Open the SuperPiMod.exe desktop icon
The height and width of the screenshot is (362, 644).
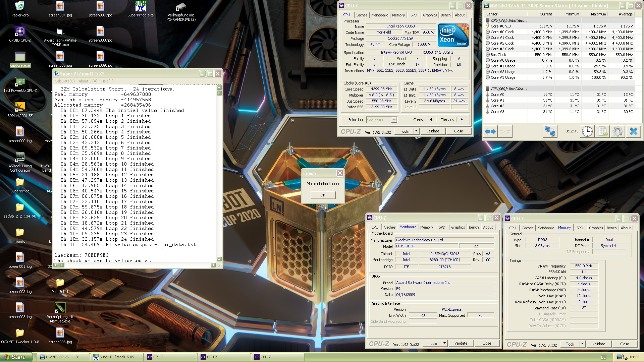coord(141,6)
